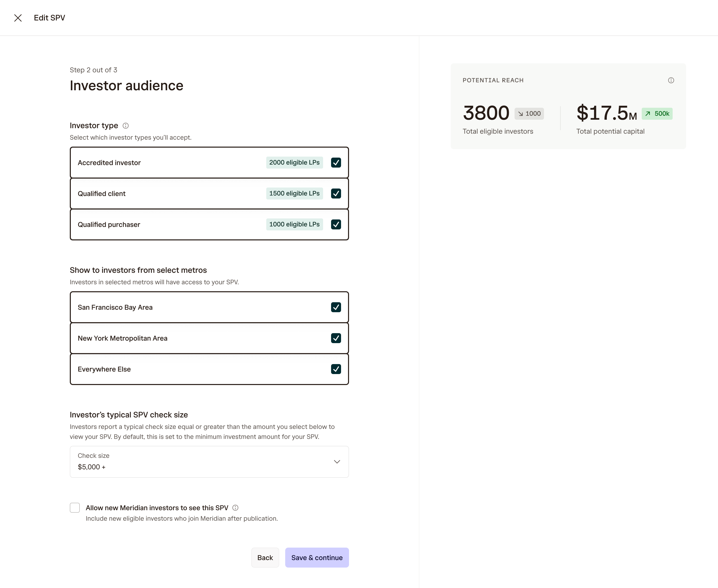The width and height of the screenshot is (718, 588).
Task: Uncheck the Accredited investor checkbox
Action: pos(336,163)
